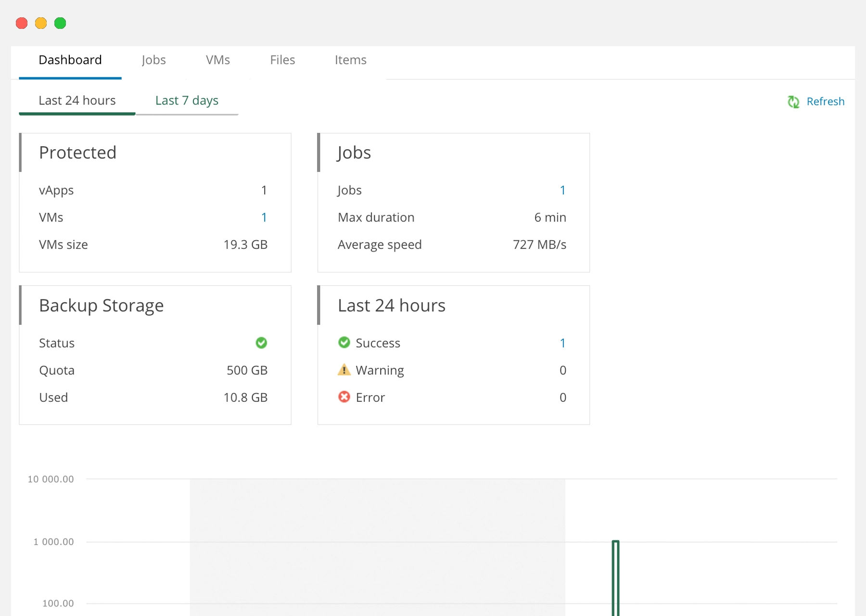
Task: Click the red Error icon
Action: click(344, 397)
